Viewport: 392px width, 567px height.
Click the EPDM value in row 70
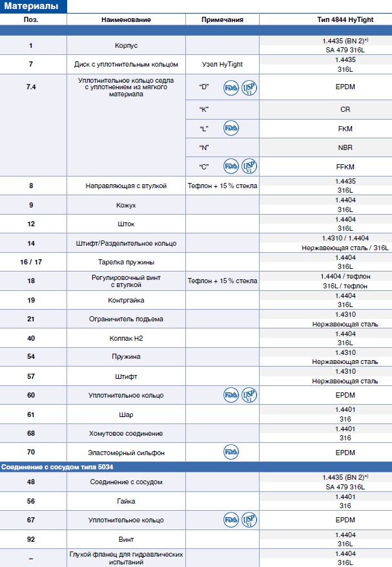click(x=345, y=453)
